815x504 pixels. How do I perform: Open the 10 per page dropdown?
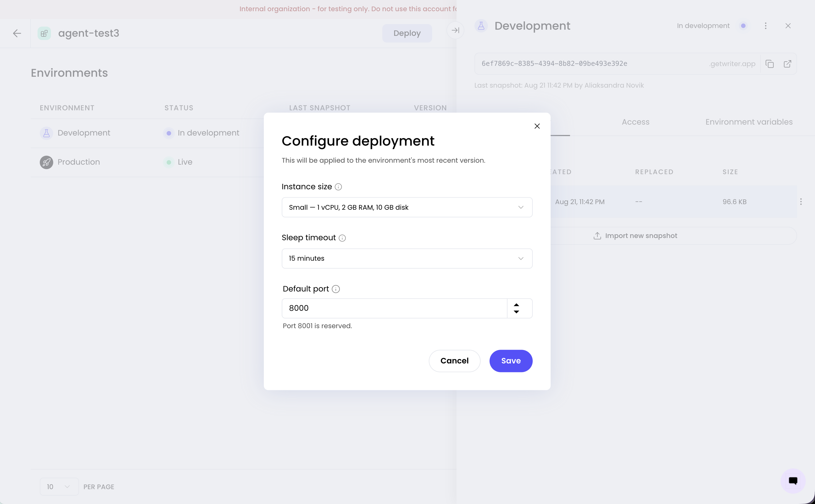coord(59,487)
